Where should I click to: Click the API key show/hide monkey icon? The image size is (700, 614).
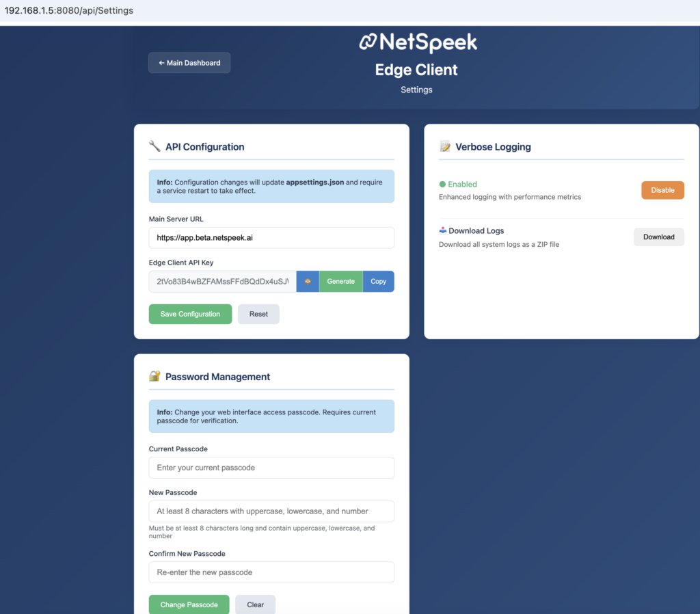click(308, 282)
